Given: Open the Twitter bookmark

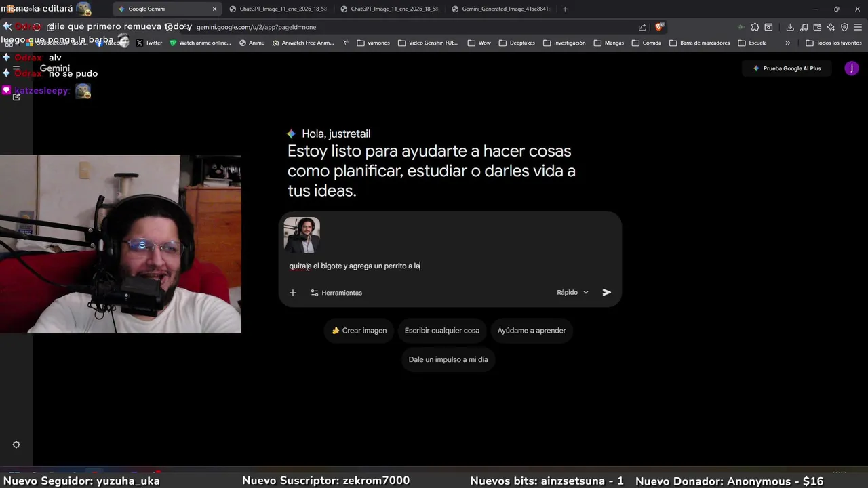Looking at the screenshot, I should pos(149,43).
